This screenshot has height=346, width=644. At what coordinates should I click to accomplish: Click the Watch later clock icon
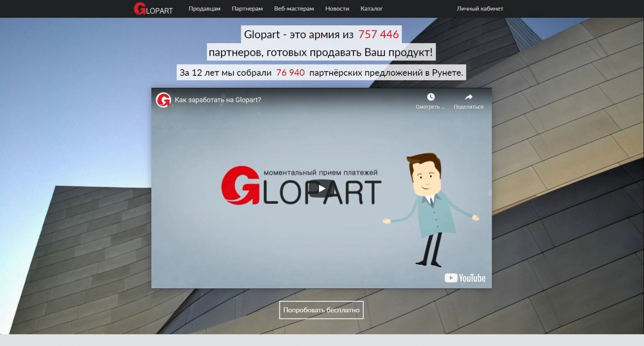[430, 97]
